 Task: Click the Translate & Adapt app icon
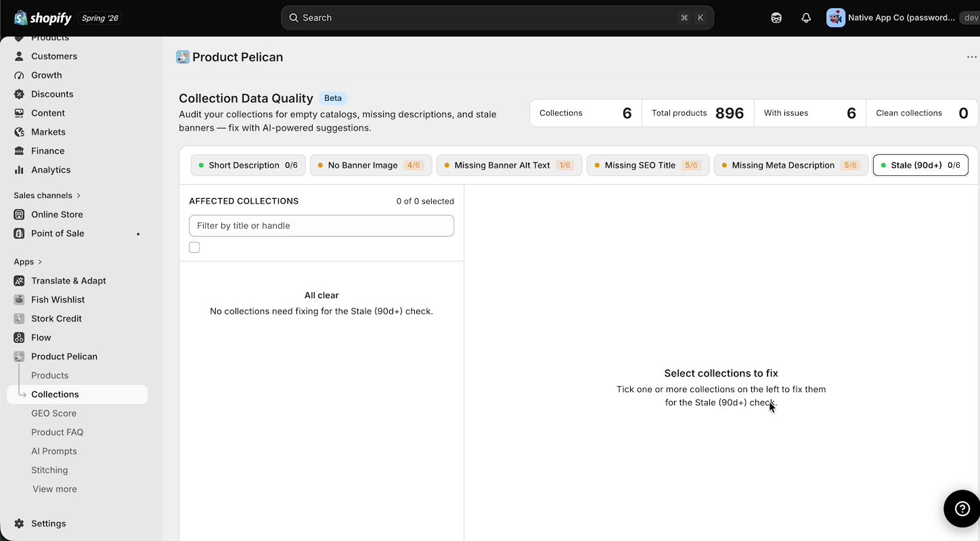pyautogui.click(x=19, y=281)
